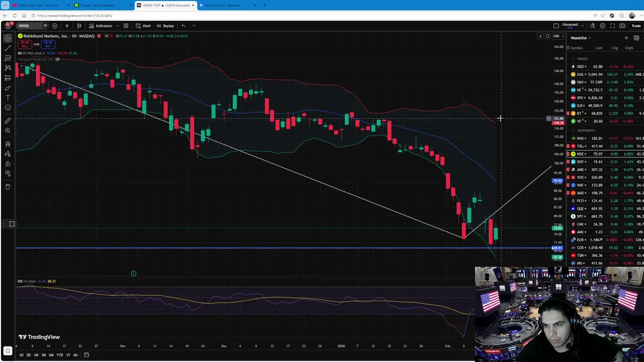Open watchlist advanced view icon
Screen dimensions: 644x362
point(636,38)
